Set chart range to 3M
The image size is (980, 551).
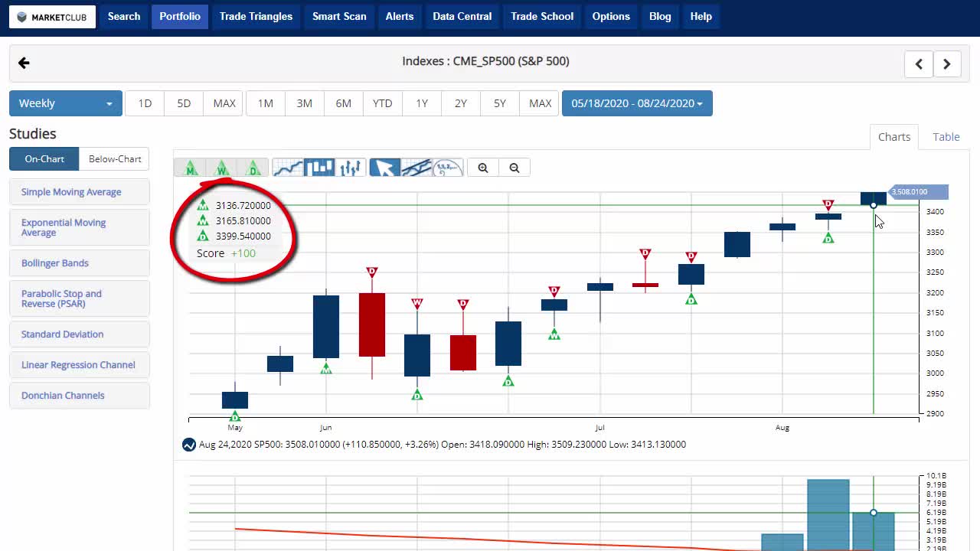click(x=305, y=103)
